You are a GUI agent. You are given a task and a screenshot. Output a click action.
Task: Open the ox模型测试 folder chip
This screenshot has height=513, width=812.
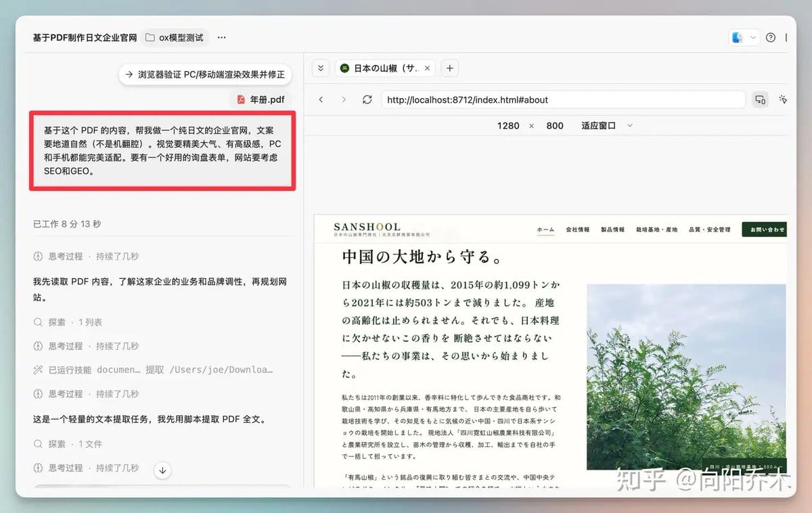coord(175,38)
